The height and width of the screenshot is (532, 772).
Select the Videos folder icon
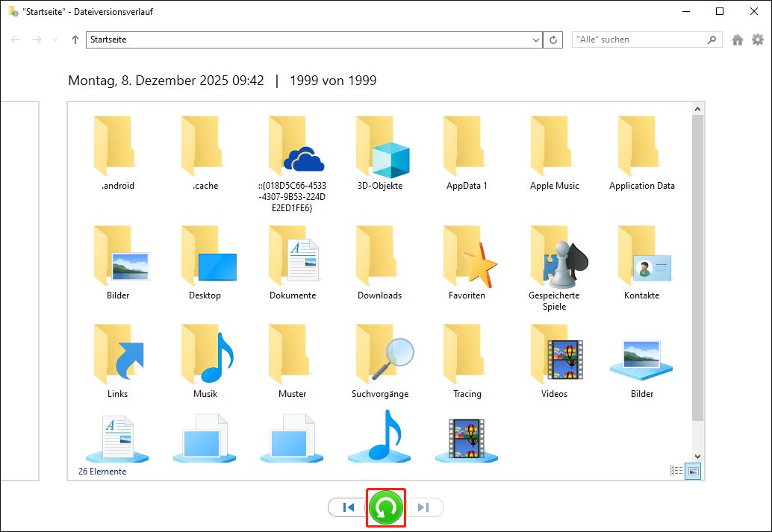(x=554, y=362)
